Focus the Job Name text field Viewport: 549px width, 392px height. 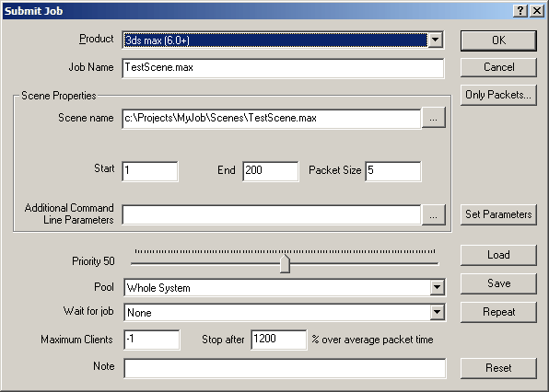point(284,68)
